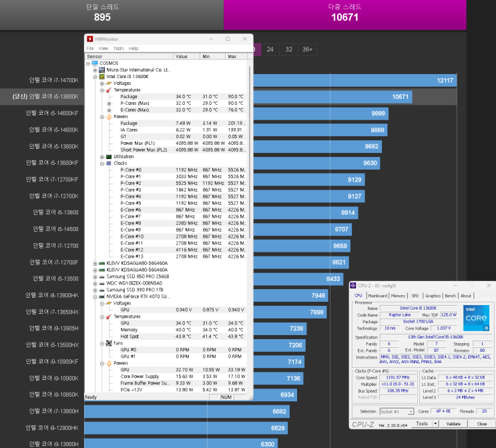The width and height of the screenshot is (496, 448).
Task: Open the Socket #1 selection dropdown
Action: pos(411,411)
